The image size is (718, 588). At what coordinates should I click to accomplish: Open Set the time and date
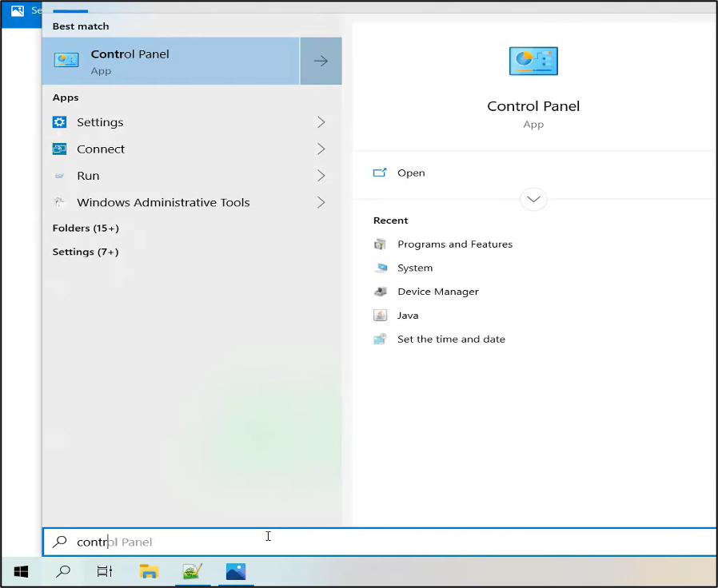(x=451, y=340)
